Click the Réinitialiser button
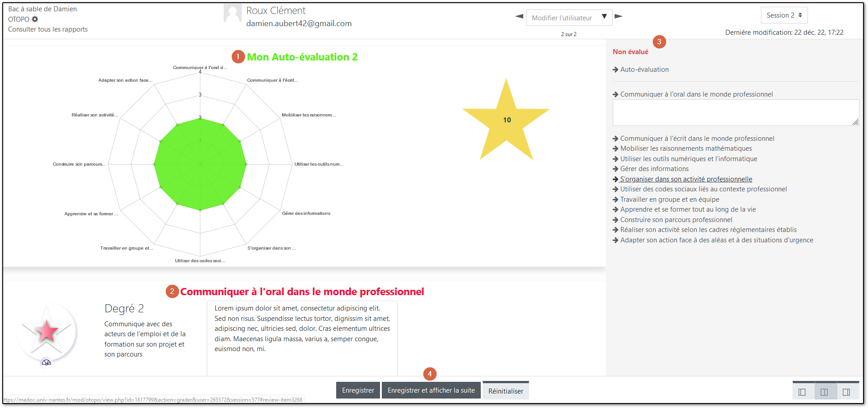The width and height of the screenshot is (868, 408). point(506,390)
